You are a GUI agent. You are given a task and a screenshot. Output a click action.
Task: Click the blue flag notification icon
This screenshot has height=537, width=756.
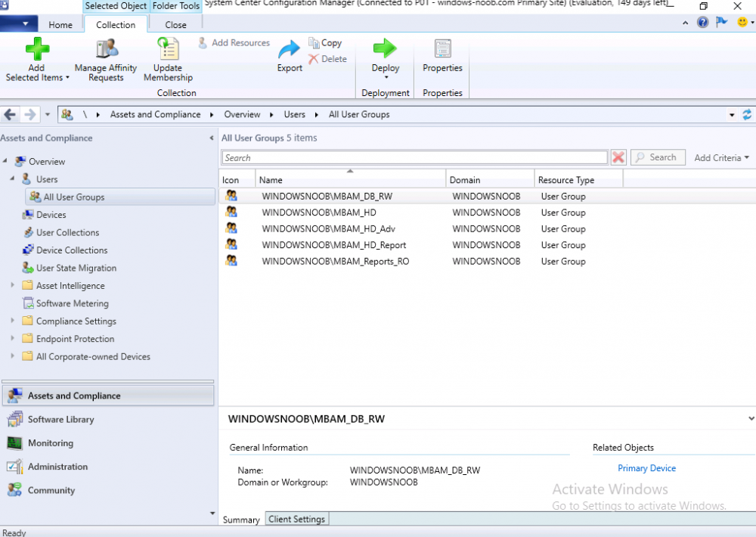click(x=721, y=22)
